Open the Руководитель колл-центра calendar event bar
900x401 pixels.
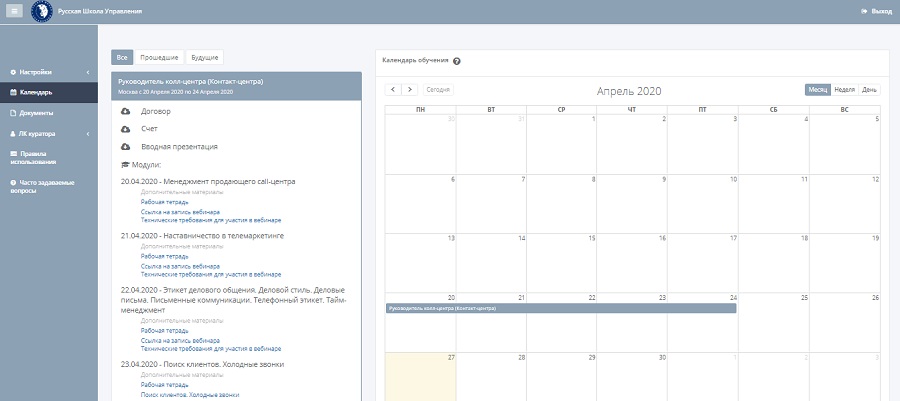(560, 308)
